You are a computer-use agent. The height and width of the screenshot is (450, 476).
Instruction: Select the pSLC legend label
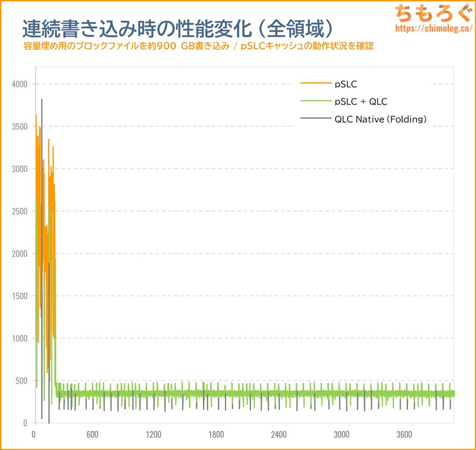(347, 84)
